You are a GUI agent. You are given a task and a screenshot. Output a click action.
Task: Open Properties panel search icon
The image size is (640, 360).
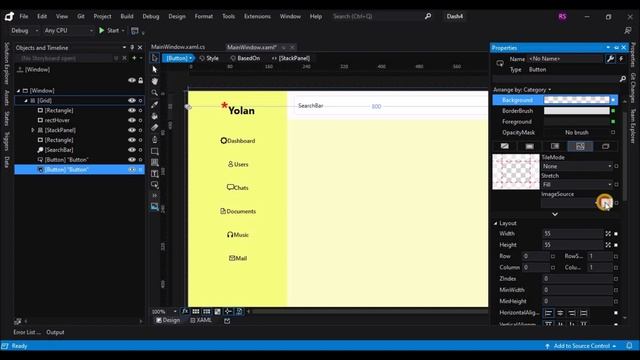pyautogui.click(x=622, y=79)
